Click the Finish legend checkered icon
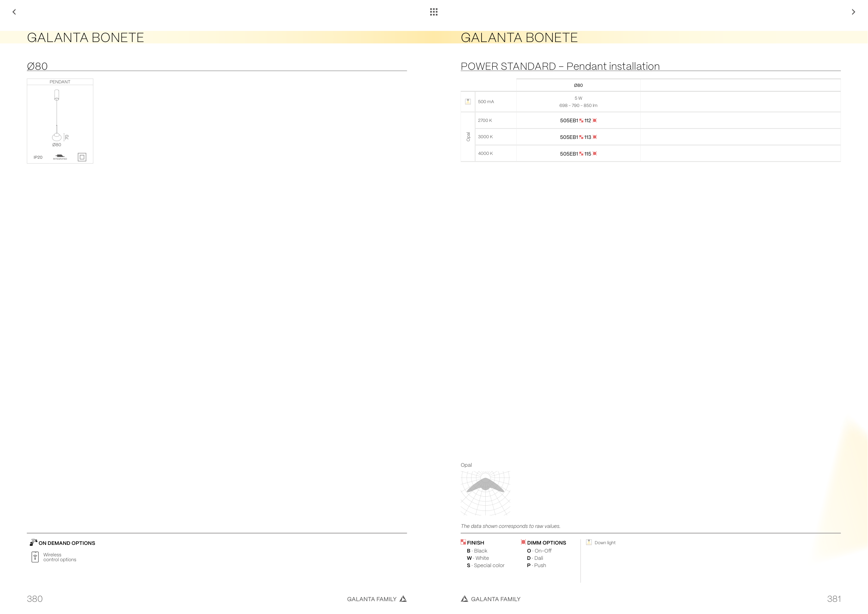This screenshot has width=868, height=614. (x=463, y=542)
